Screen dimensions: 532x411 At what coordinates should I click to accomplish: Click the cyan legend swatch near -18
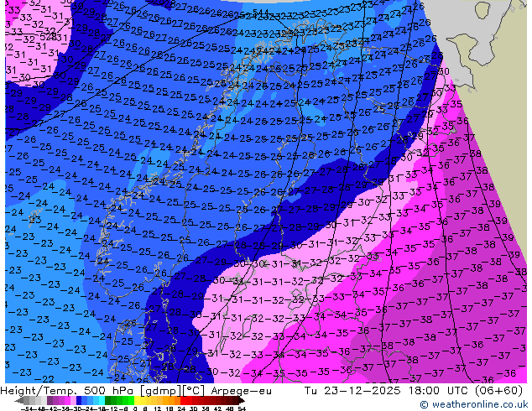click(102, 400)
